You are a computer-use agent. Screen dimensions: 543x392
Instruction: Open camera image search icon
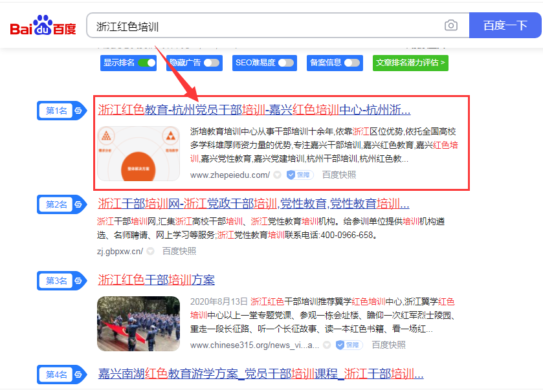(451, 25)
